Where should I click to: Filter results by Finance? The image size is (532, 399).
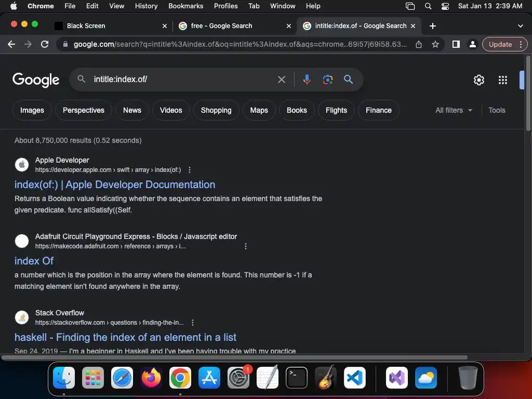click(379, 110)
